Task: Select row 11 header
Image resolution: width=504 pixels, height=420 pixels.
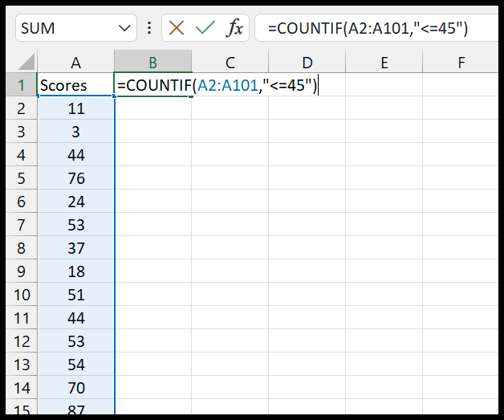Action: tap(21, 318)
